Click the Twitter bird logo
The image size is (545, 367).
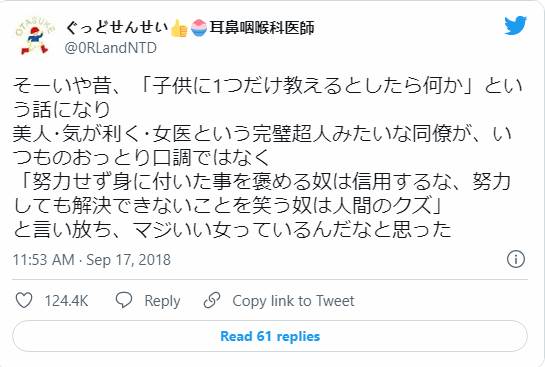pyautogui.click(x=515, y=25)
